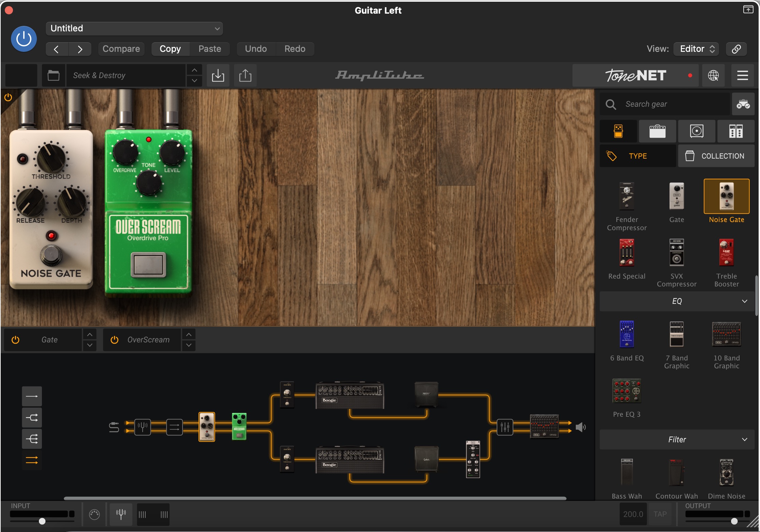Switch to the TYPE tab

pos(638,156)
